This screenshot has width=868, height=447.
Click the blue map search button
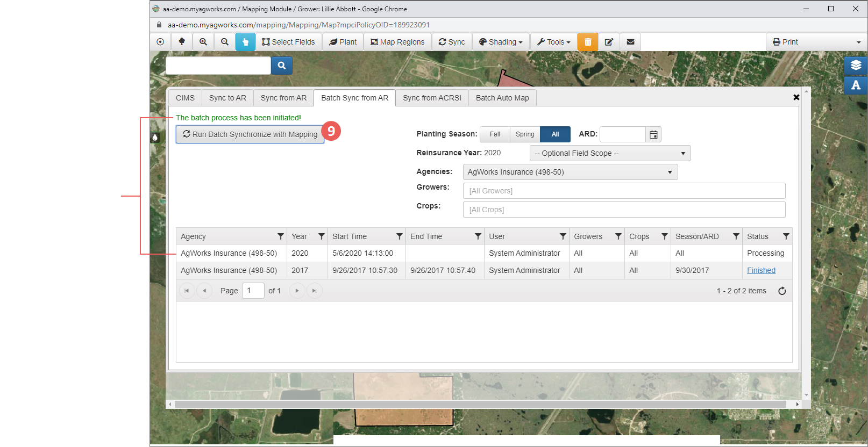click(x=282, y=66)
